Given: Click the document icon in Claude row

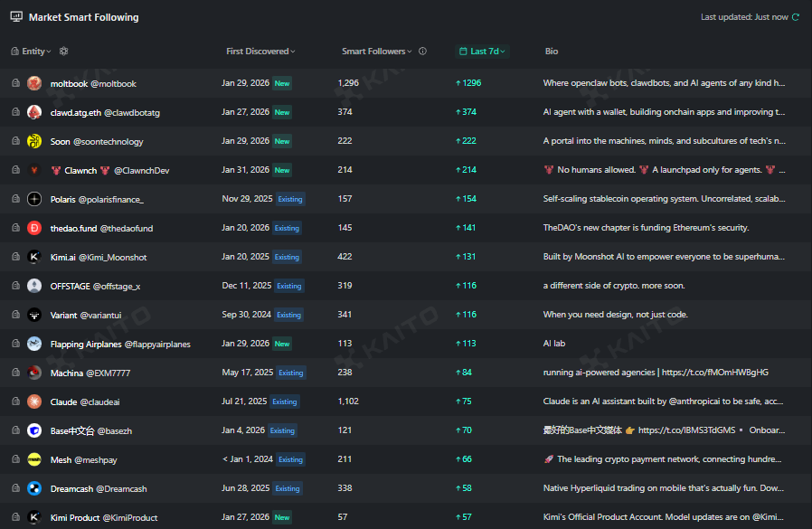Looking at the screenshot, I should click(x=15, y=401).
